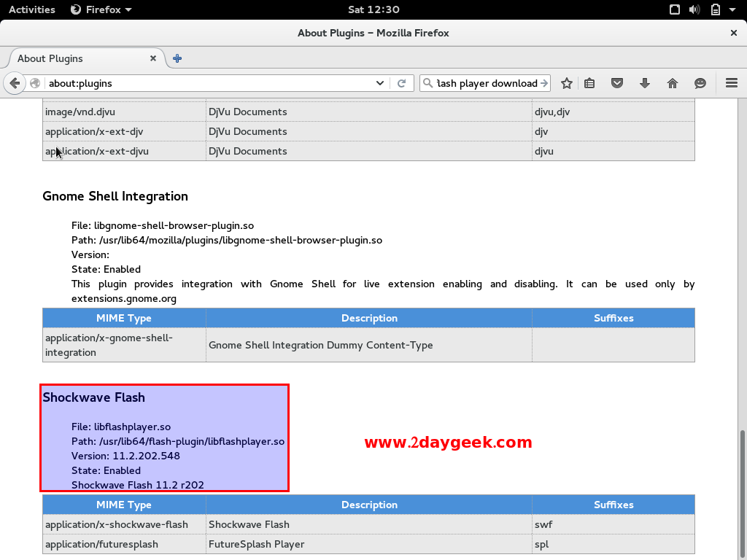Screen dimensions: 747x560
Task: Open the Firefox application menu
Action: pos(101,9)
